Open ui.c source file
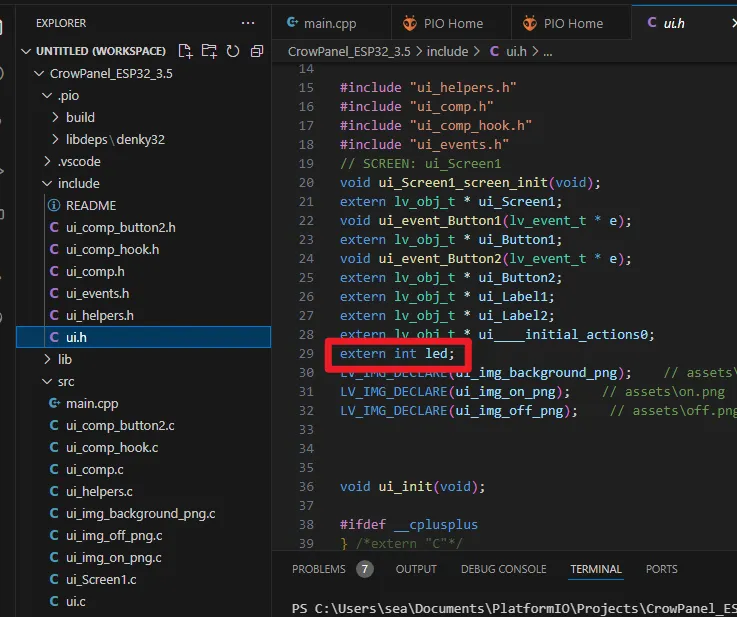The height and width of the screenshot is (617, 737). click(76, 601)
